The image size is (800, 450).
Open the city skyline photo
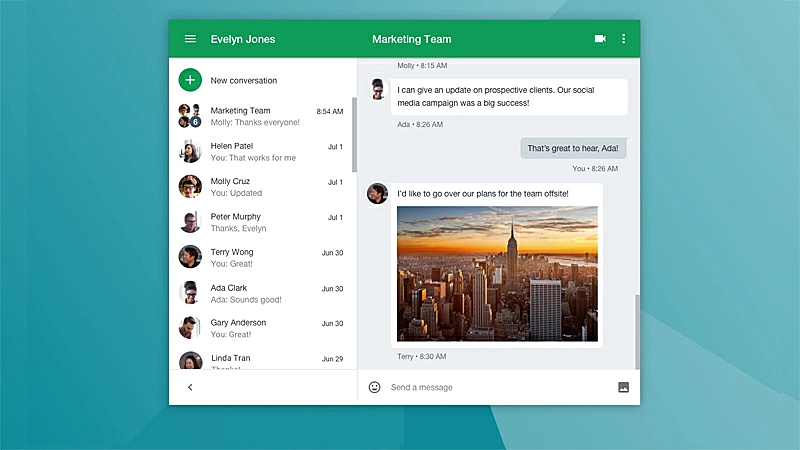pyautogui.click(x=497, y=273)
